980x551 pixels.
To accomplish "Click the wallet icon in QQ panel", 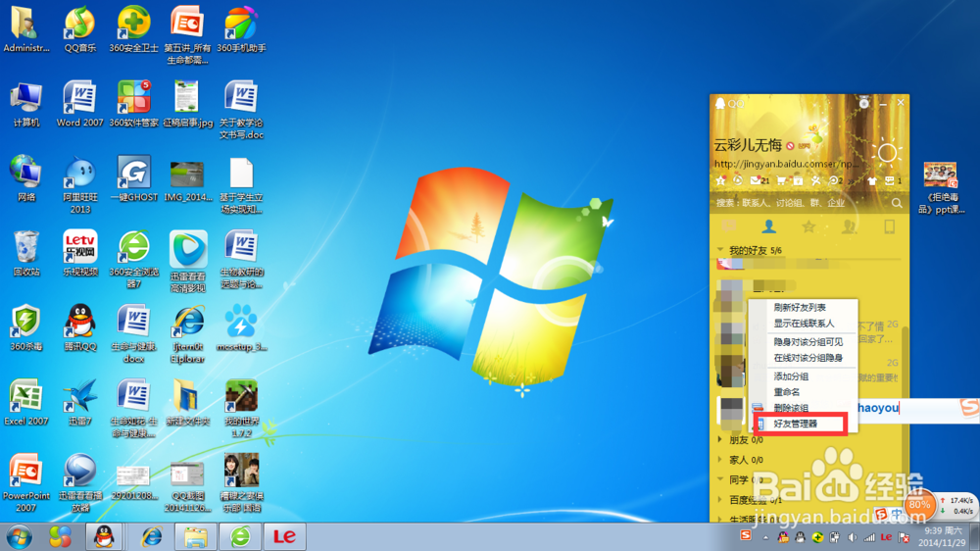I will (798, 180).
